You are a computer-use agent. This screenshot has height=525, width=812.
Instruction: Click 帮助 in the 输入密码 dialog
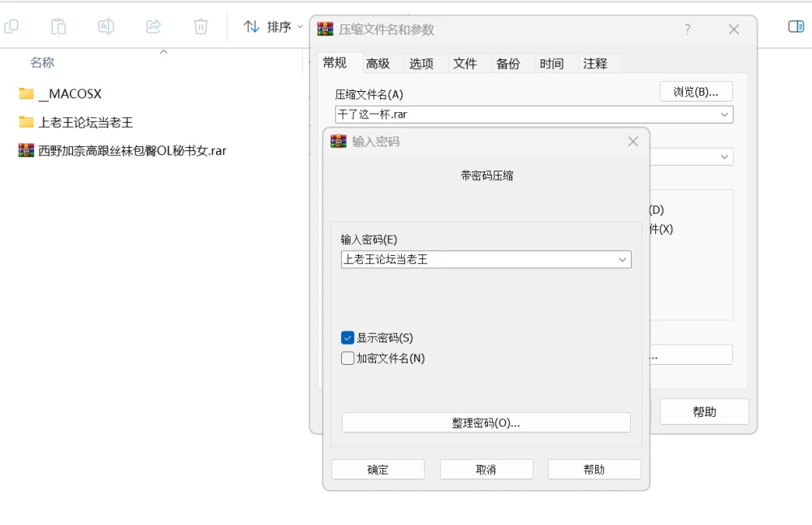pyautogui.click(x=594, y=470)
